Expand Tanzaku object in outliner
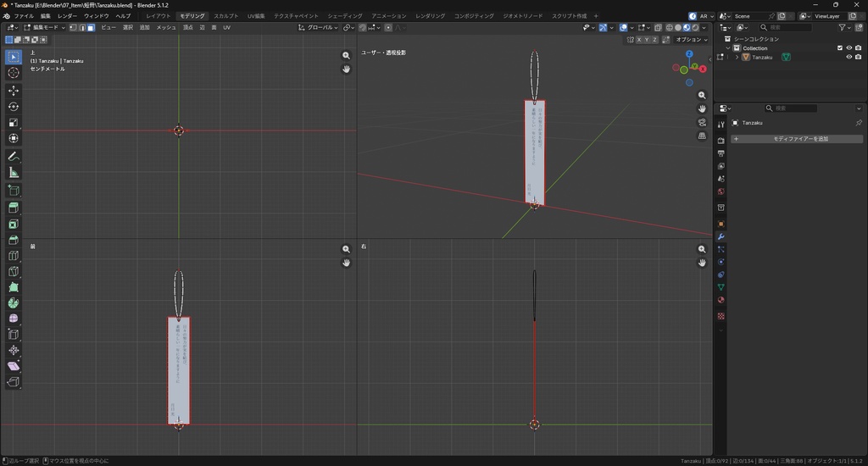 click(737, 57)
